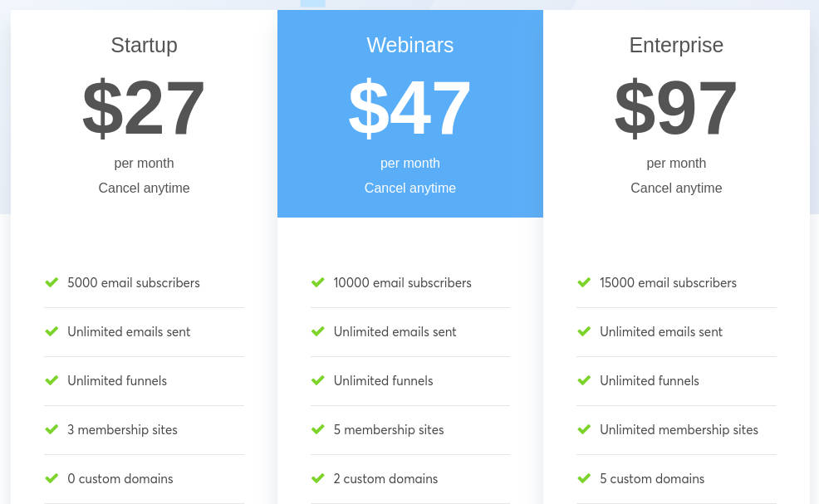Click the checkmark beside 5000 email subscribers
This screenshot has height=504, width=819.
51,282
